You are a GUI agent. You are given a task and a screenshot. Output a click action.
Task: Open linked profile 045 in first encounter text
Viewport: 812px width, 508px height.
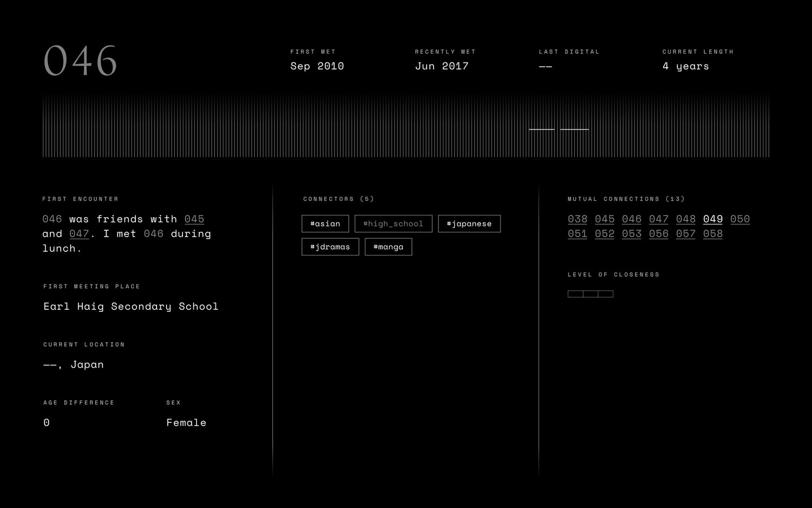coord(194,219)
